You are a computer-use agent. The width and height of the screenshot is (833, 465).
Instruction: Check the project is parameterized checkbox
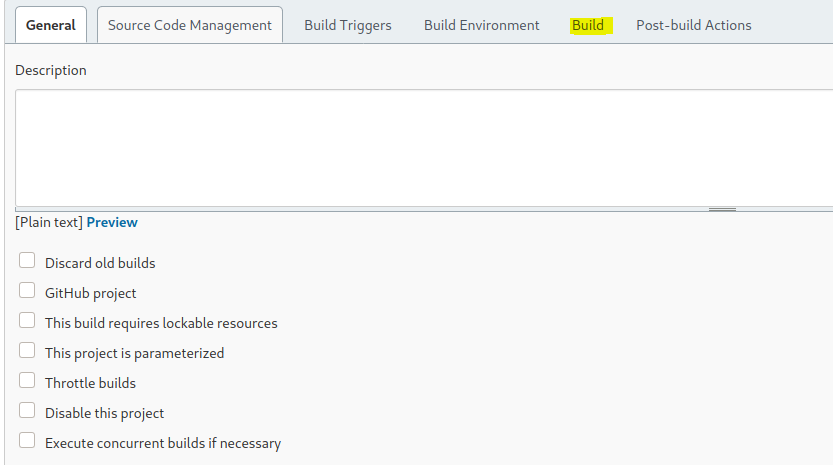(27, 351)
